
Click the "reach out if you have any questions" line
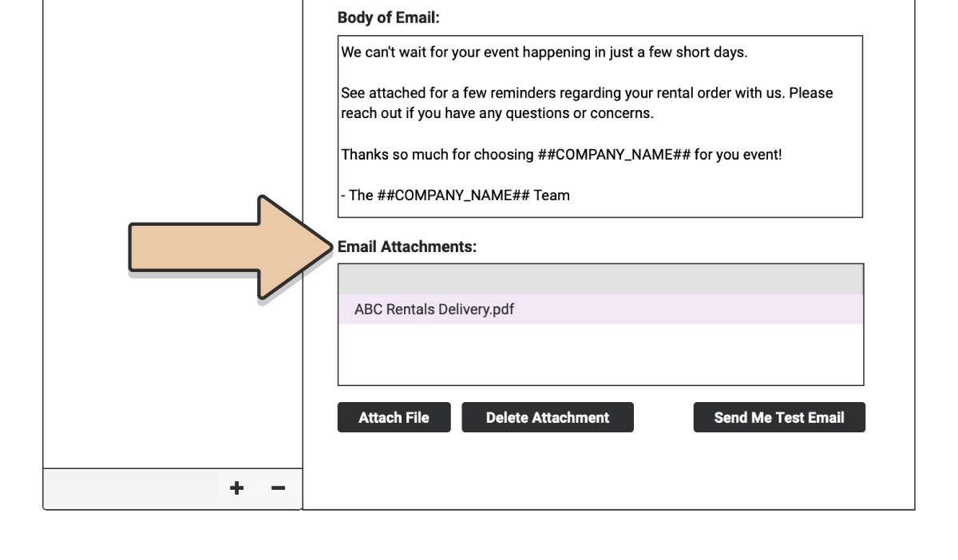(x=497, y=113)
